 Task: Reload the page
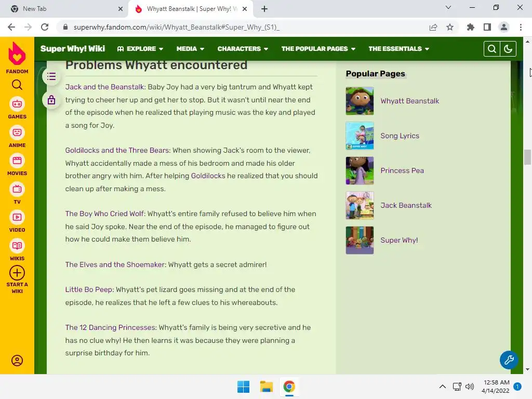coord(45,27)
